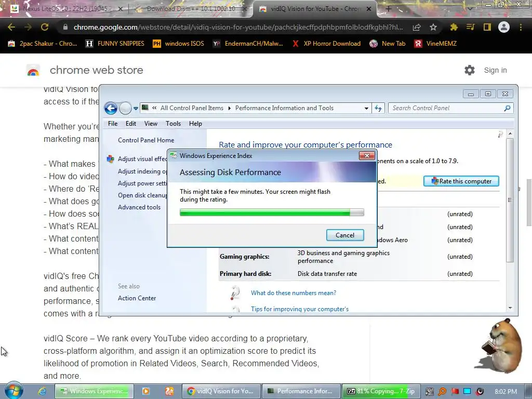Toggle the Chrome side panel icon
532x399 pixels.
pyautogui.click(x=487, y=27)
